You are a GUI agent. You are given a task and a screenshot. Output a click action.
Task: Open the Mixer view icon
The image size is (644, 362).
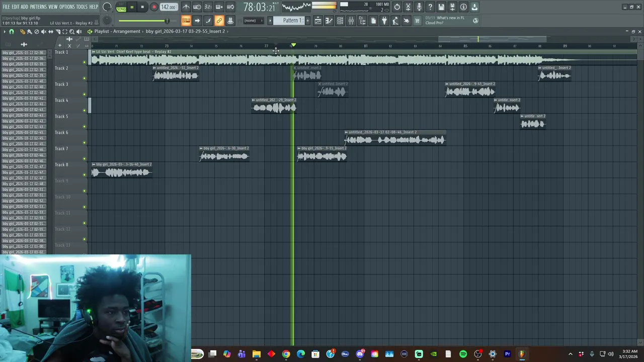click(351, 21)
